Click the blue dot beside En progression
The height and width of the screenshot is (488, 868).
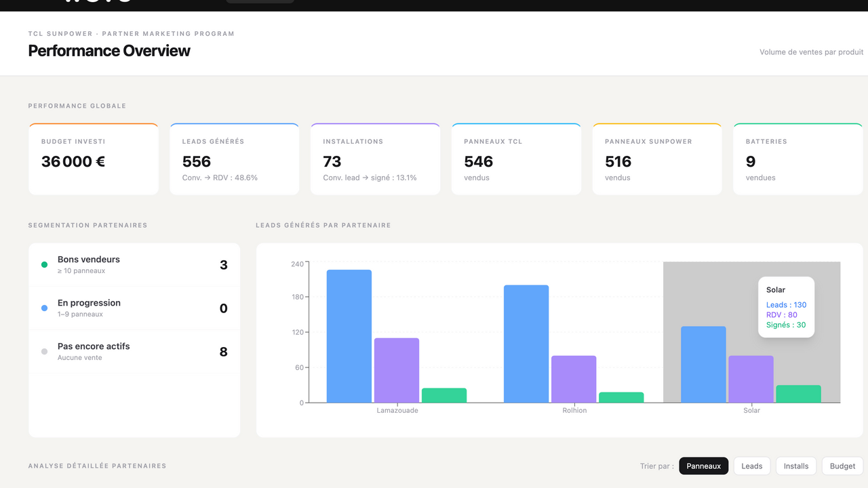[x=45, y=308]
